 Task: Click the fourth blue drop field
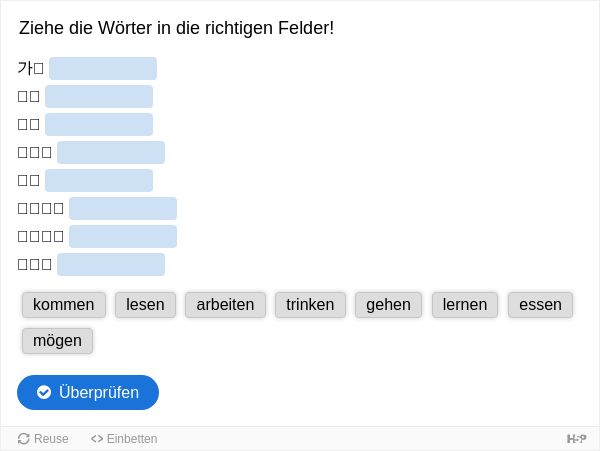[x=111, y=152]
